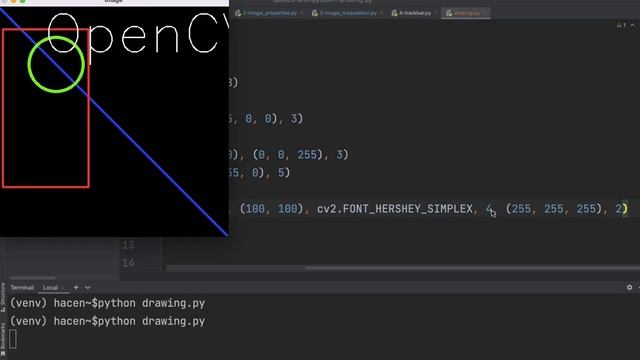The height and width of the screenshot is (360, 640).
Task: Minimize the image window
Action: click(13, 1)
